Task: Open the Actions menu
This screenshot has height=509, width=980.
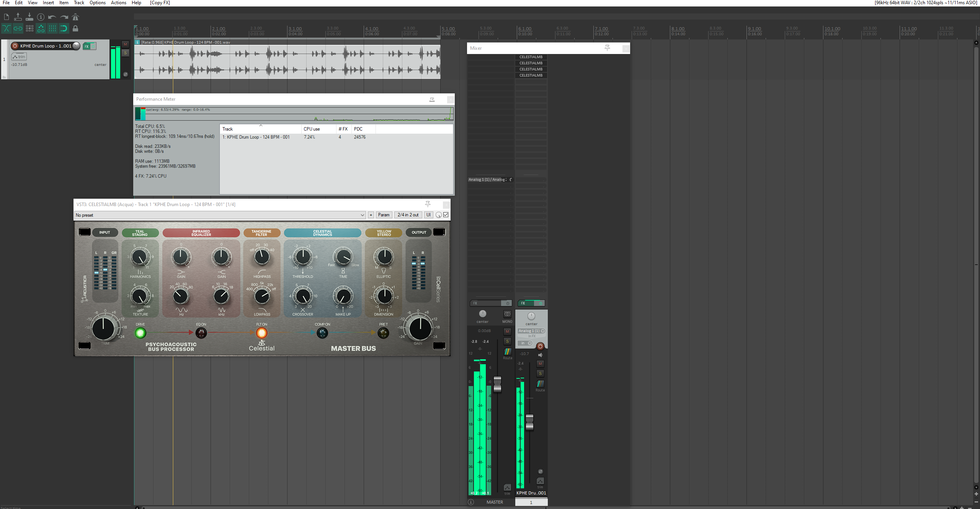Action: click(x=118, y=3)
